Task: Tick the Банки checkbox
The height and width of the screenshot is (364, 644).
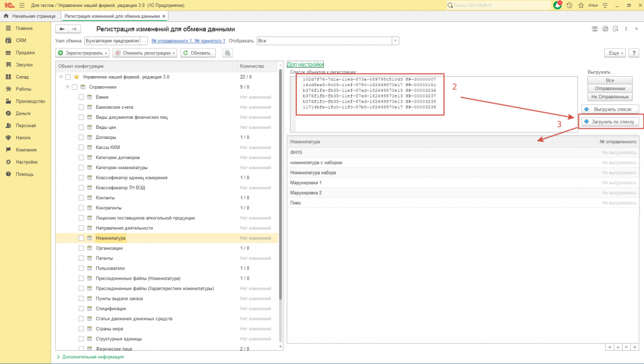Action: click(81, 97)
